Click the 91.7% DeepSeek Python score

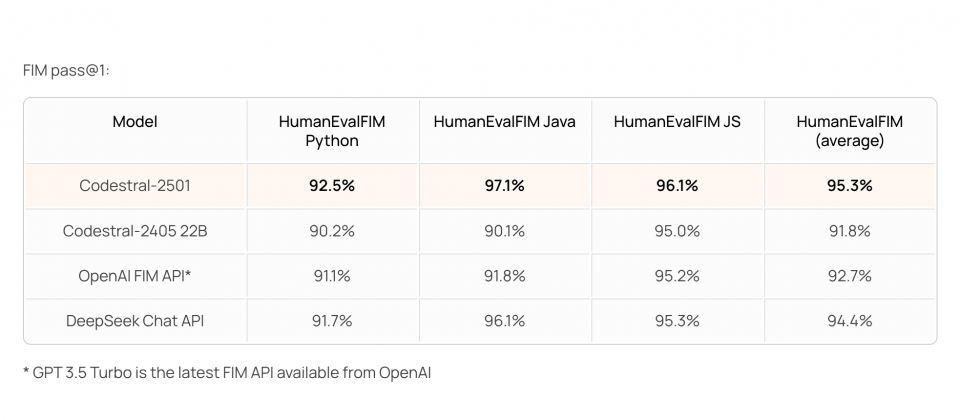point(332,321)
